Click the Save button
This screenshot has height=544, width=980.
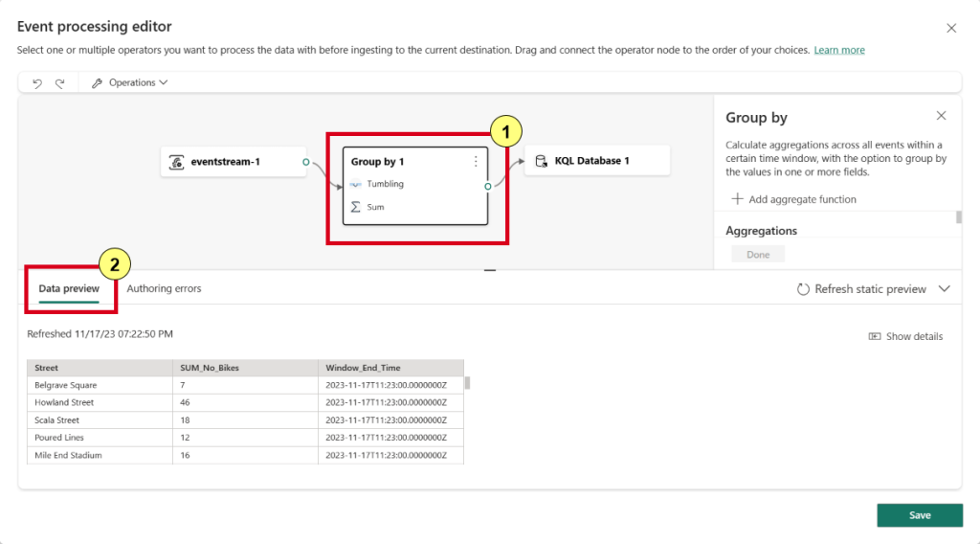pos(920,515)
